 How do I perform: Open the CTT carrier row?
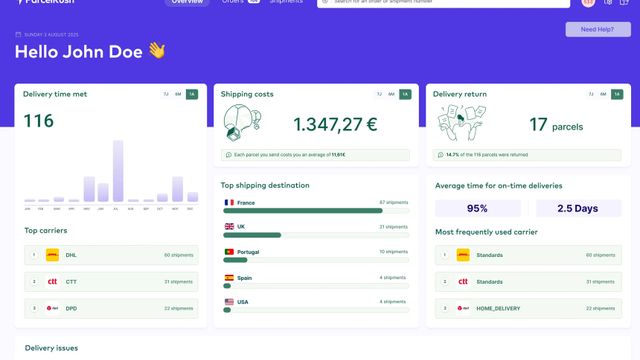111,282
